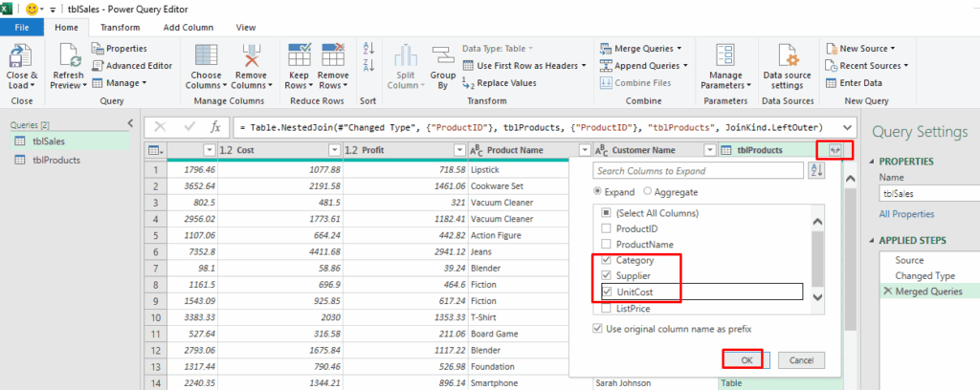Click the Remove Columns icon

pyautogui.click(x=251, y=57)
